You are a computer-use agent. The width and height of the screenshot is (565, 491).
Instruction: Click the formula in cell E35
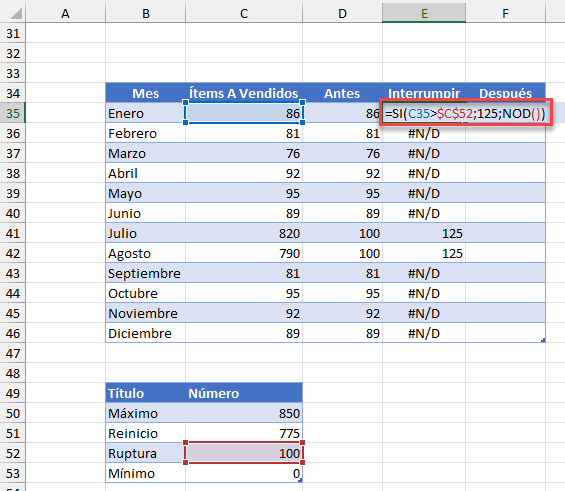pos(465,114)
